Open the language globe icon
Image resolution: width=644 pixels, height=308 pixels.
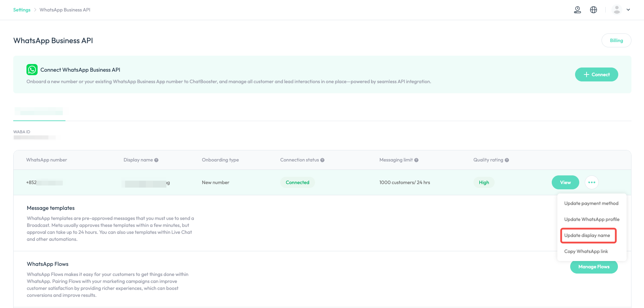594,10
